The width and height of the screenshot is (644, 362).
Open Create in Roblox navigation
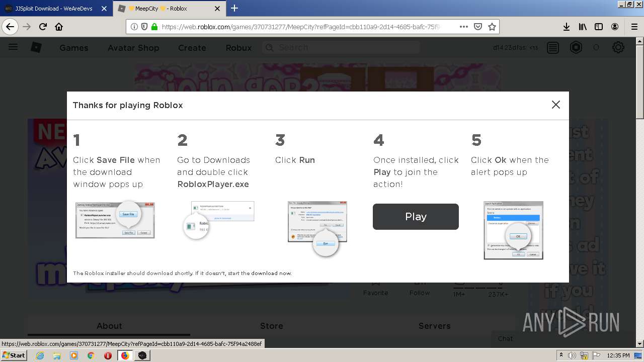pos(192,48)
